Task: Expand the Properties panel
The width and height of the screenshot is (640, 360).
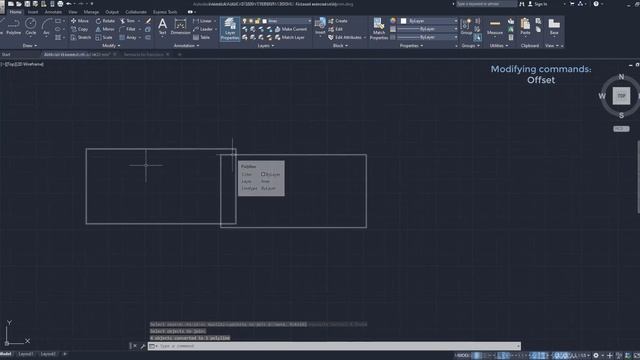Action: pyautogui.click(x=411, y=46)
